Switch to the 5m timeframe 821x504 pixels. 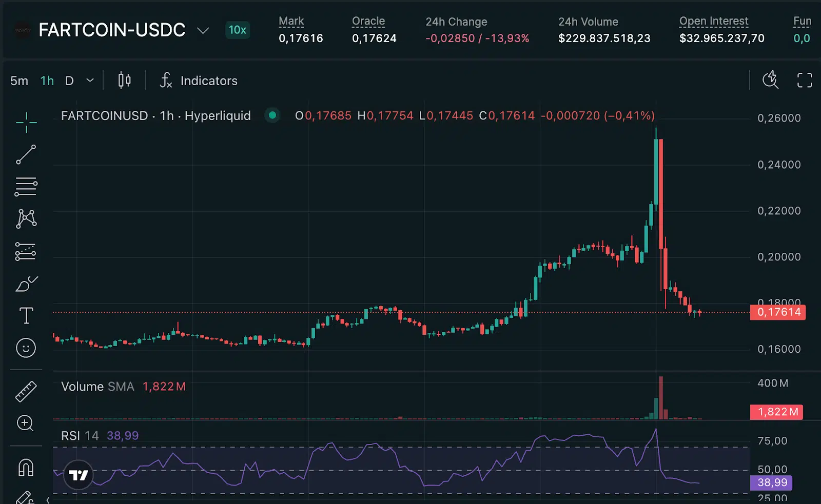point(18,80)
